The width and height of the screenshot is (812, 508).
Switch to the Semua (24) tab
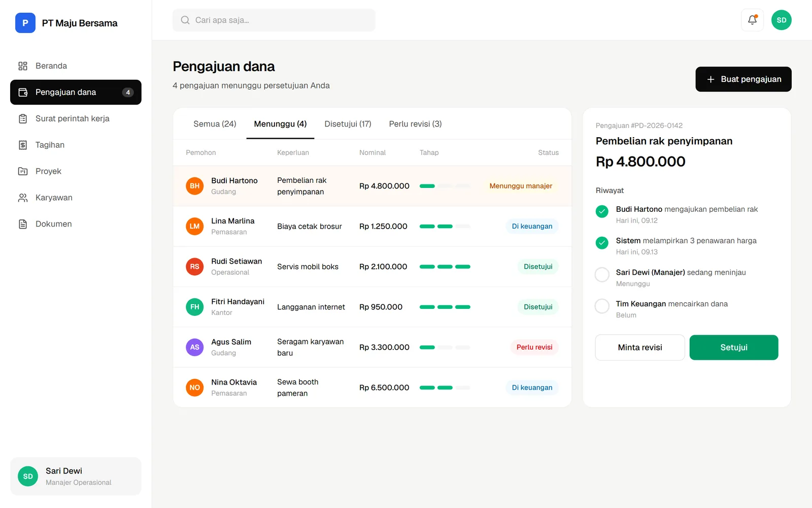[215, 124]
